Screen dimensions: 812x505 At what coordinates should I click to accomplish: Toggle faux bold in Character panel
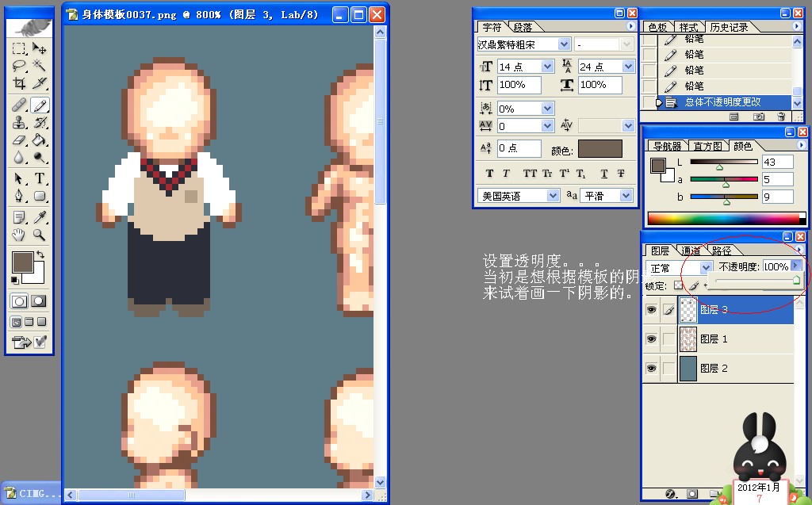[x=489, y=174]
